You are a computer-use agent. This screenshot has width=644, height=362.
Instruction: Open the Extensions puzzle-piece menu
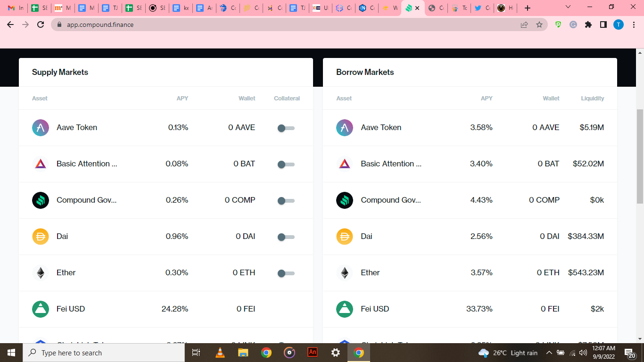[x=588, y=25]
